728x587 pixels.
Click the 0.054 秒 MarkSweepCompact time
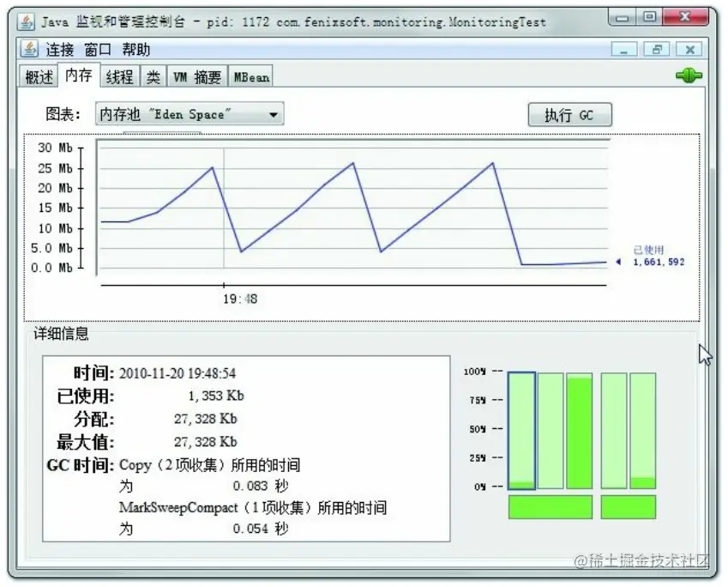pos(261,529)
